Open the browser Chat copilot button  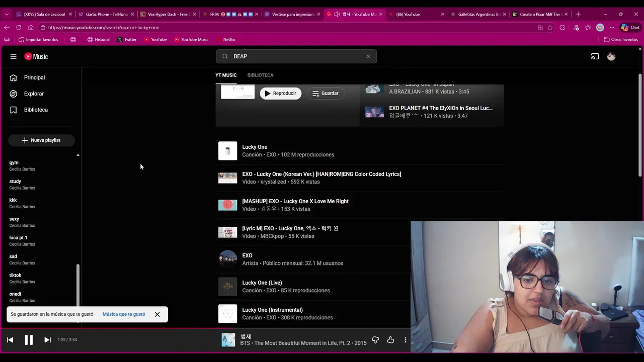click(630, 28)
